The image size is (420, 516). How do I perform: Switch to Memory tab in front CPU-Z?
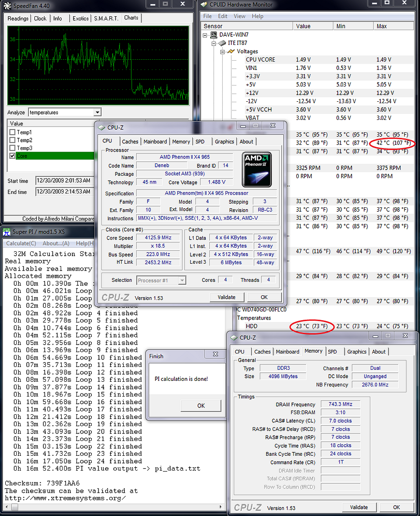coord(181,141)
